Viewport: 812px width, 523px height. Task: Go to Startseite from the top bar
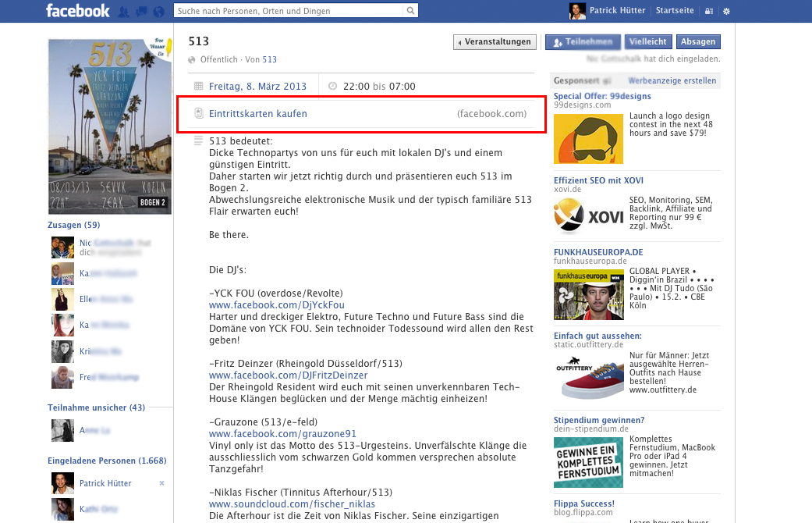click(674, 11)
